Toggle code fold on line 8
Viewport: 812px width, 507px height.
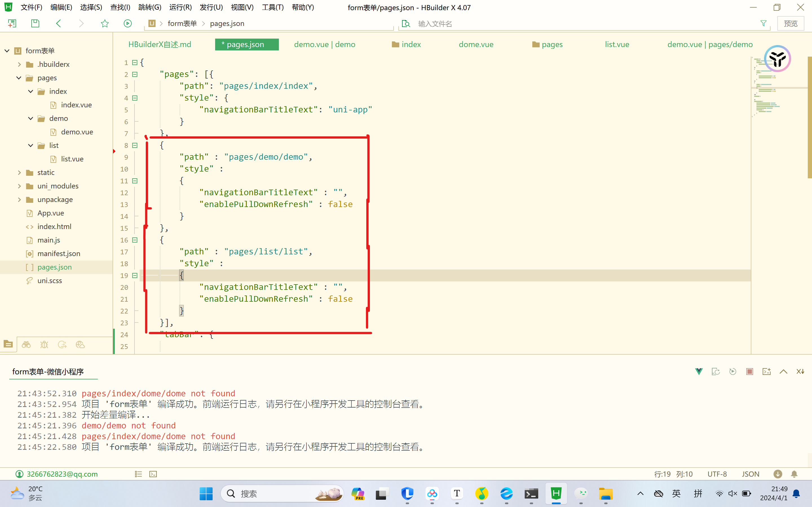[x=135, y=145]
